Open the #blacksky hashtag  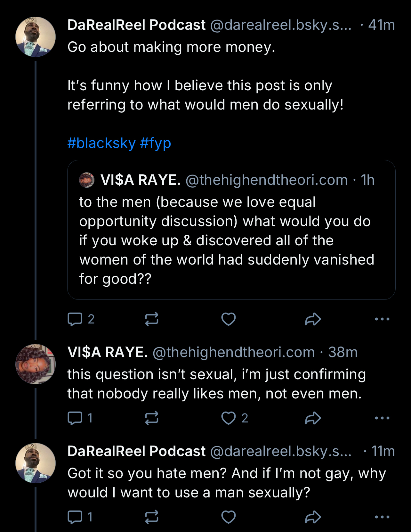point(101,143)
